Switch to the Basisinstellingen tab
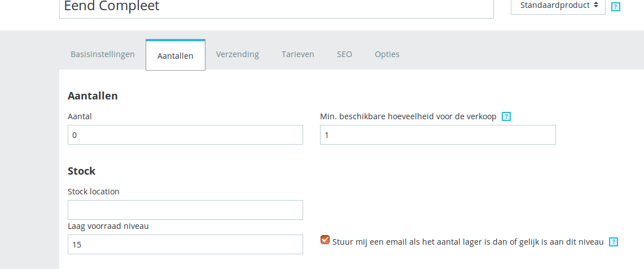Image resolution: width=644 pixels, height=269 pixels. tap(103, 54)
